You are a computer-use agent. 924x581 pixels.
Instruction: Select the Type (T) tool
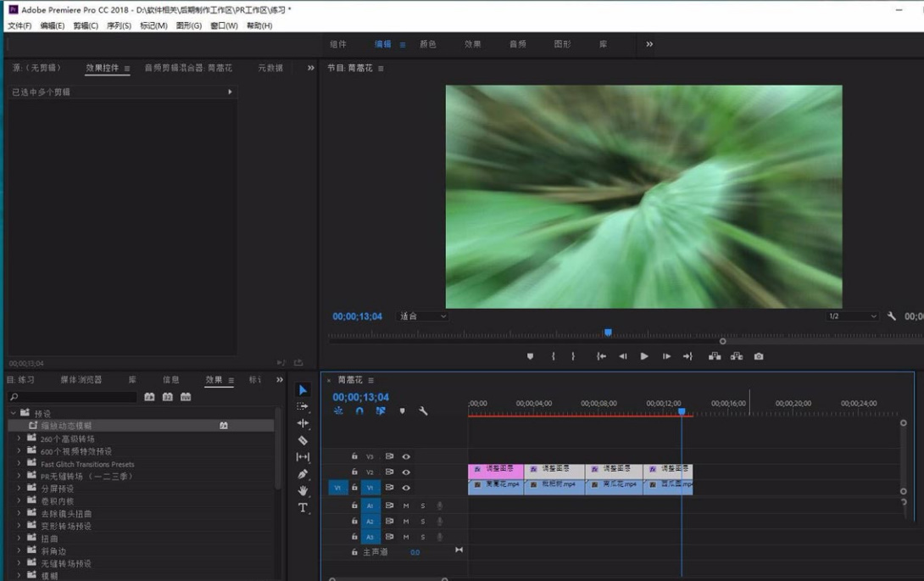303,508
